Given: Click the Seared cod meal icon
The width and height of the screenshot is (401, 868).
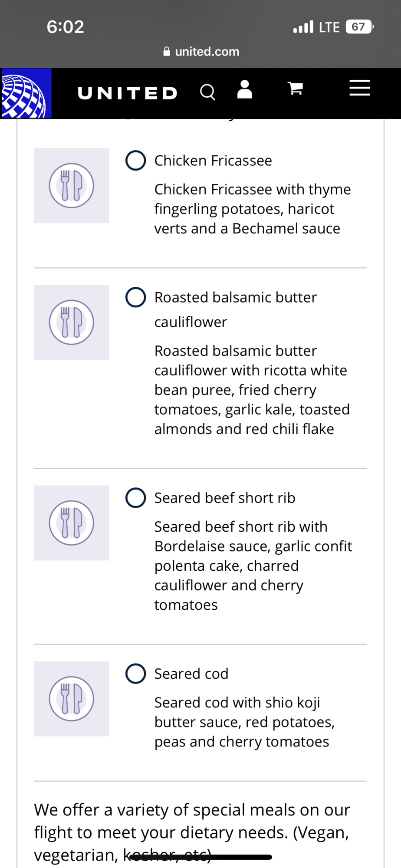Looking at the screenshot, I should 72,699.
